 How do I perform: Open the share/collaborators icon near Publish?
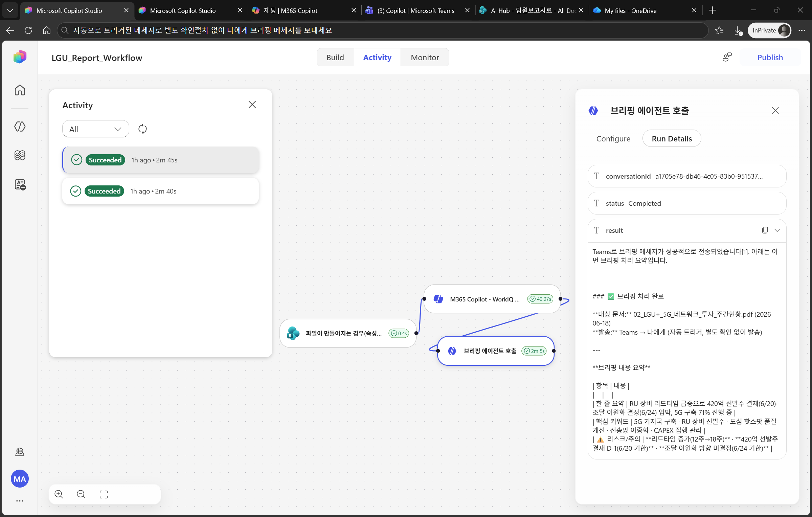point(727,57)
